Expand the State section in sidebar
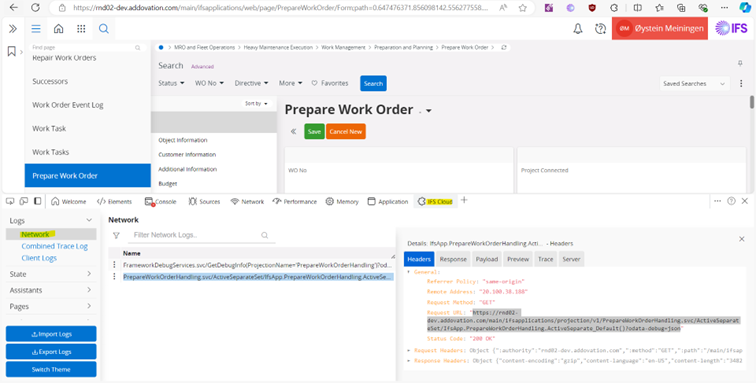The width and height of the screenshot is (756, 383). click(51, 274)
